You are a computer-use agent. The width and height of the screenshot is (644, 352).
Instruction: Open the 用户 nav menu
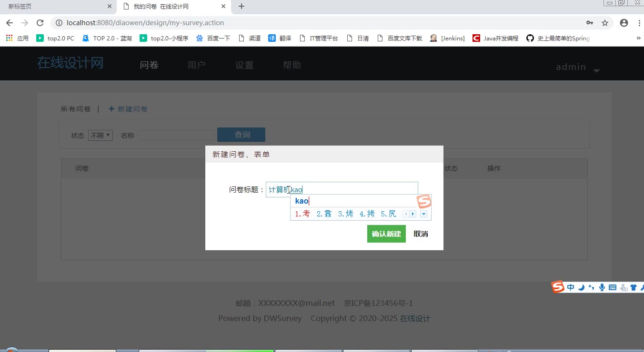(x=197, y=65)
